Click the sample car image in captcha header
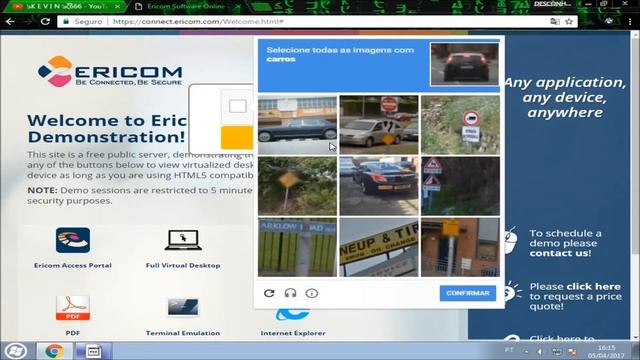 point(464,64)
